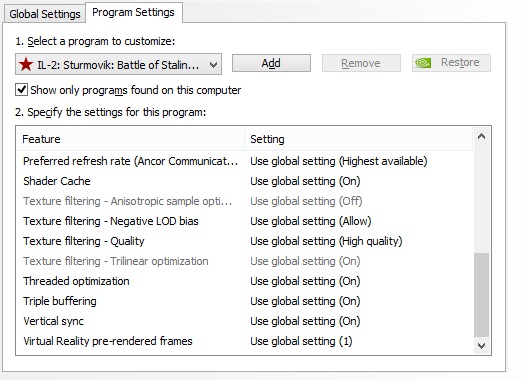
Task: Open the Negative LOD bias Allow setting
Action: coord(311,221)
